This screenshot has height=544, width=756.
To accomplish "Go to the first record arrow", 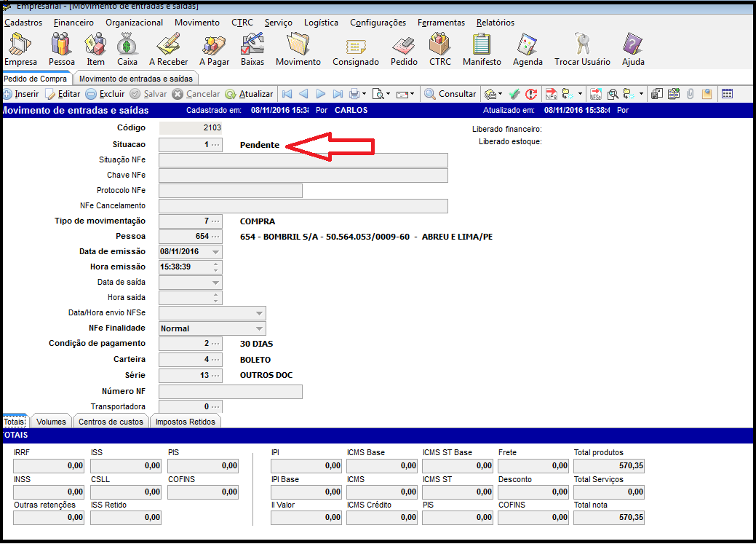I will [287, 94].
